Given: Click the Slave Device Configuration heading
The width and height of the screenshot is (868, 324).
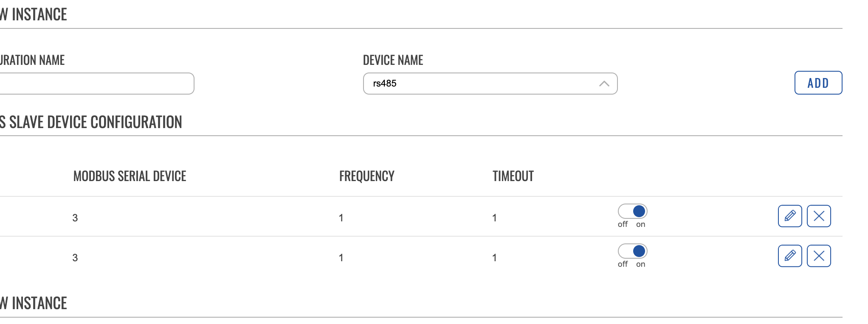Looking at the screenshot, I should [91, 122].
